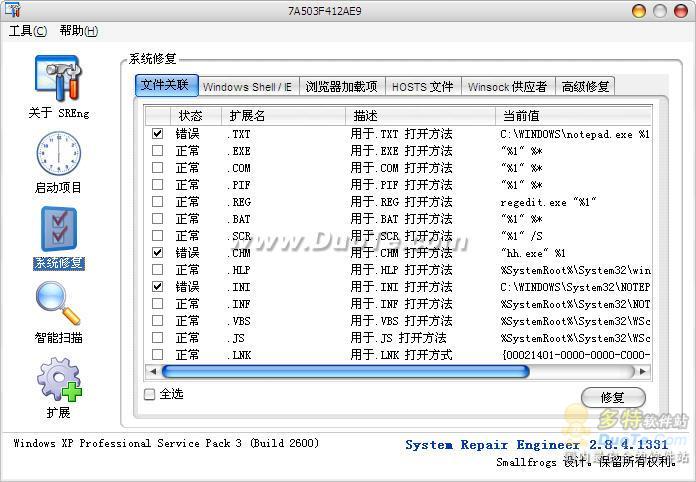This screenshot has height=482, width=696.
Task: Check the .EXE row checkbox
Action: point(157,151)
